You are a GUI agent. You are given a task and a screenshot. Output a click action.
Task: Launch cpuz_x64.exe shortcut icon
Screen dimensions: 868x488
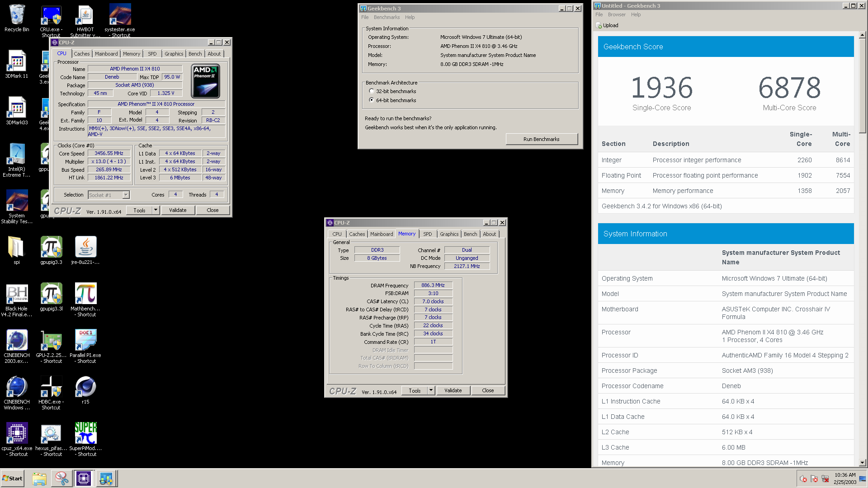[x=17, y=439]
